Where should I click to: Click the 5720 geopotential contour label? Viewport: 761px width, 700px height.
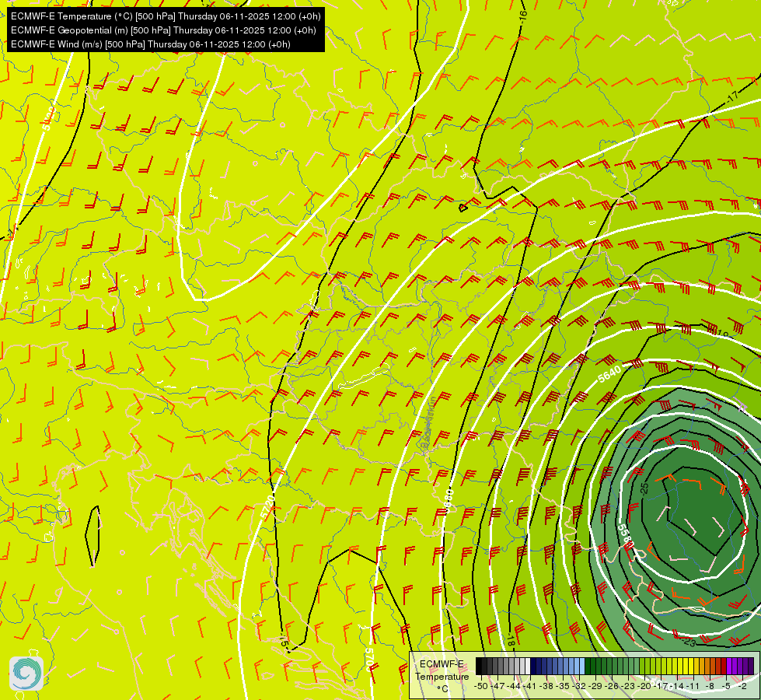tap(267, 507)
